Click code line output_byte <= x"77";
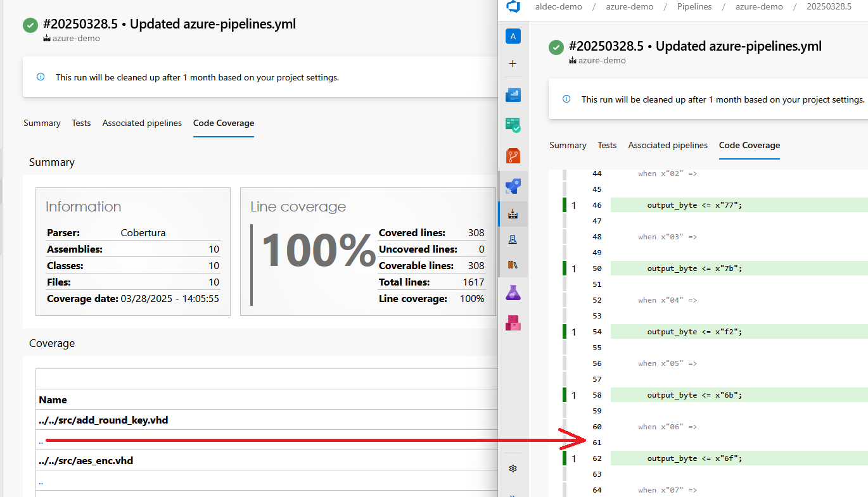 [694, 205]
